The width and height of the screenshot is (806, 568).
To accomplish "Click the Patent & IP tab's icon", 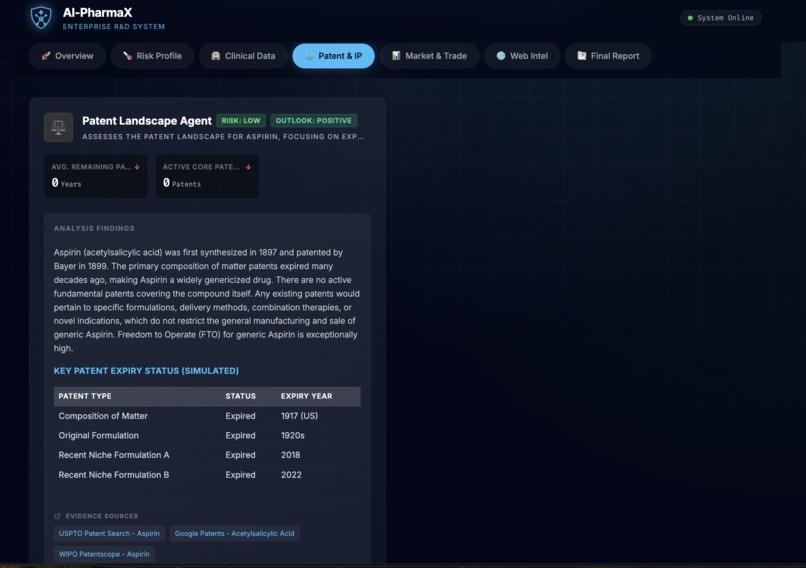I will click(309, 56).
